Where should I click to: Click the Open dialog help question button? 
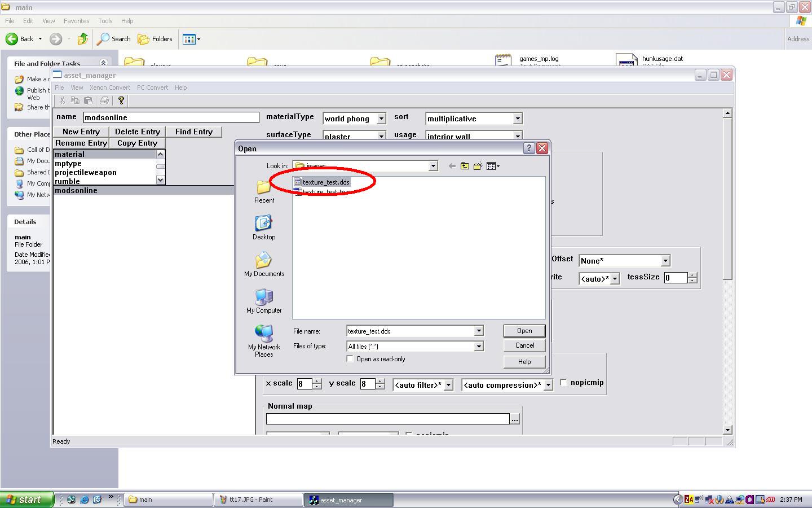pyautogui.click(x=529, y=148)
